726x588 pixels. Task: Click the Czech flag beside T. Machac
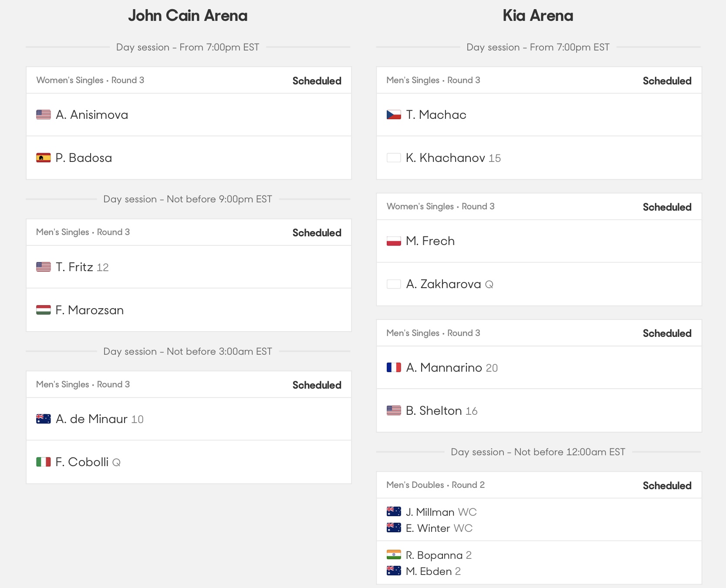(x=394, y=114)
